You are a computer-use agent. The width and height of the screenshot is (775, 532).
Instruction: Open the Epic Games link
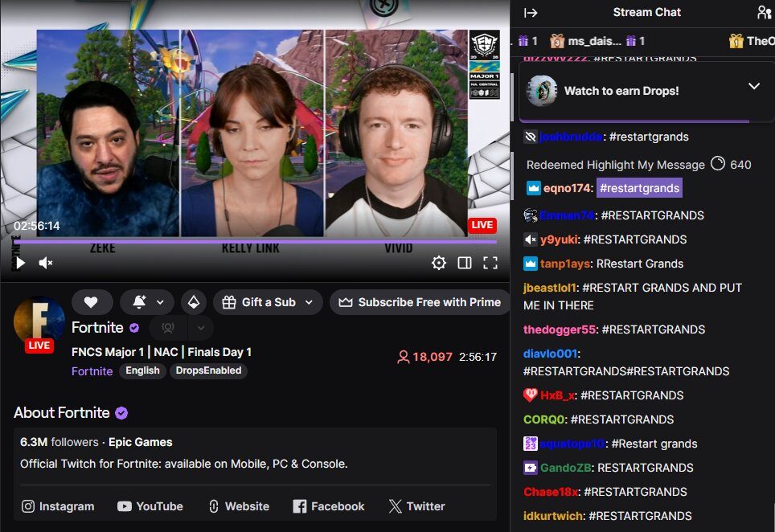pos(141,442)
